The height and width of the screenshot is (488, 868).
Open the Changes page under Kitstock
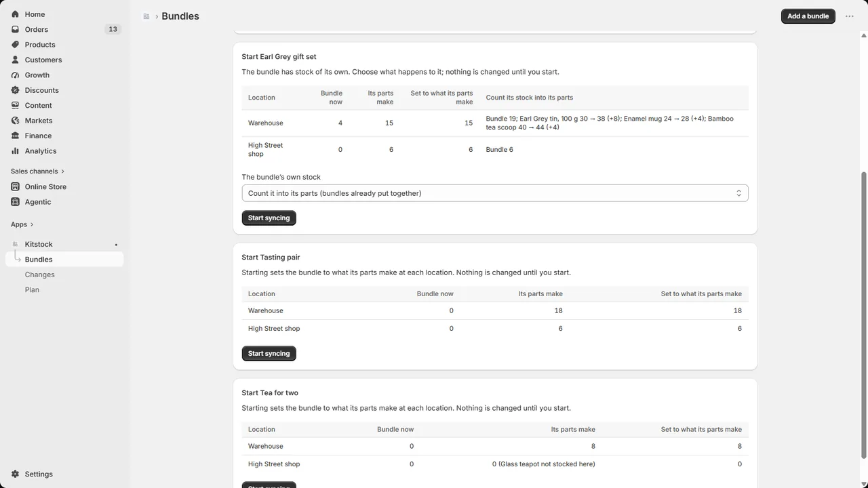coord(40,274)
